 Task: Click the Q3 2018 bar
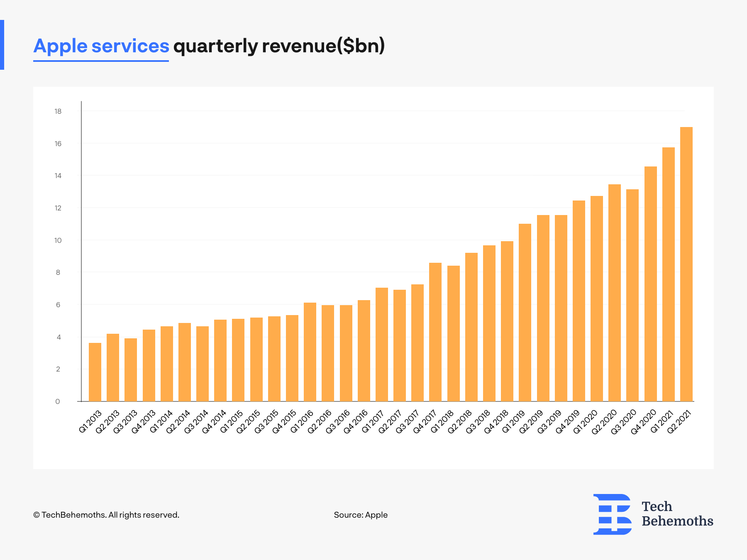pyautogui.click(x=489, y=323)
